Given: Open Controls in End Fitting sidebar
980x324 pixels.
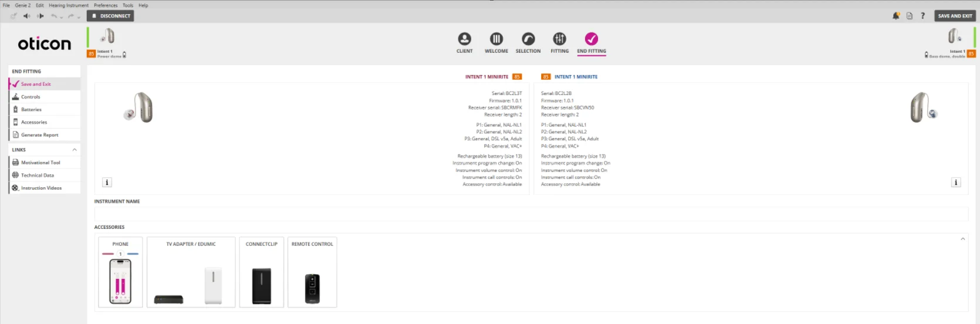Looking at the screenshot, I should (45, 97).
